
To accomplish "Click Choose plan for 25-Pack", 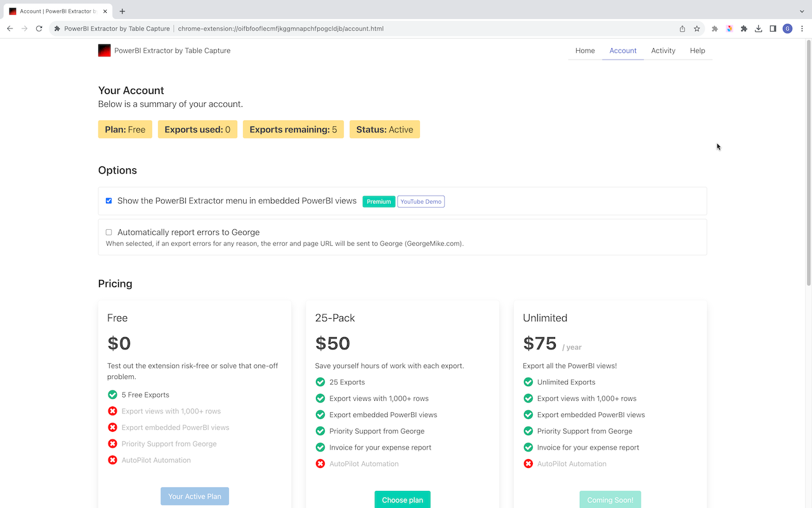I will coord(402,499).
